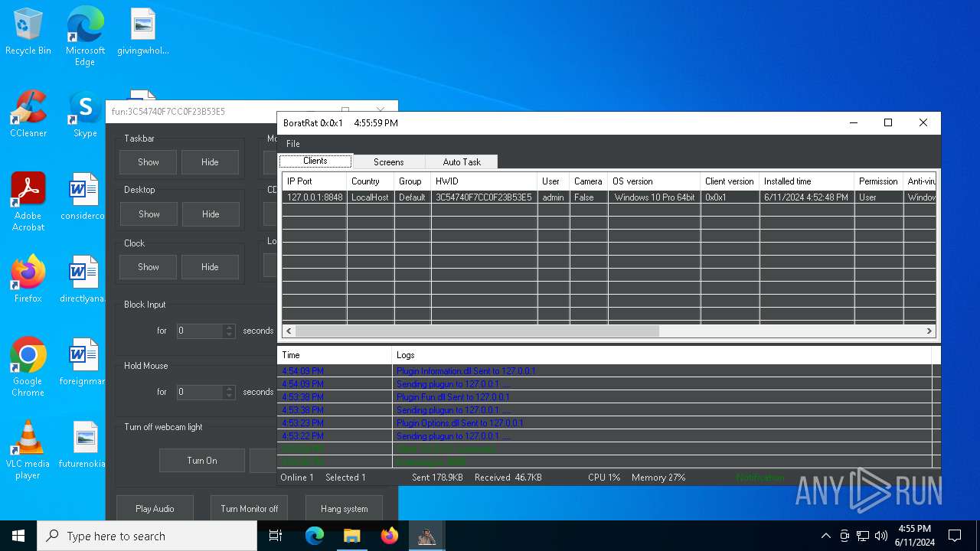Open taskbar clock showing 4:55 PM
Screen dimensions: 980x551
click(x=914, y=536)
